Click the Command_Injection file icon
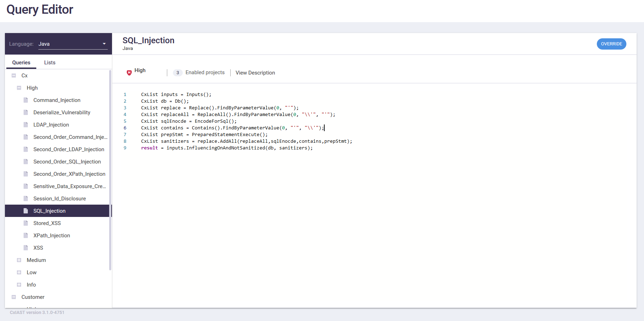The width and height of the screenshot is (644, 321). click(x=26, y=100)
